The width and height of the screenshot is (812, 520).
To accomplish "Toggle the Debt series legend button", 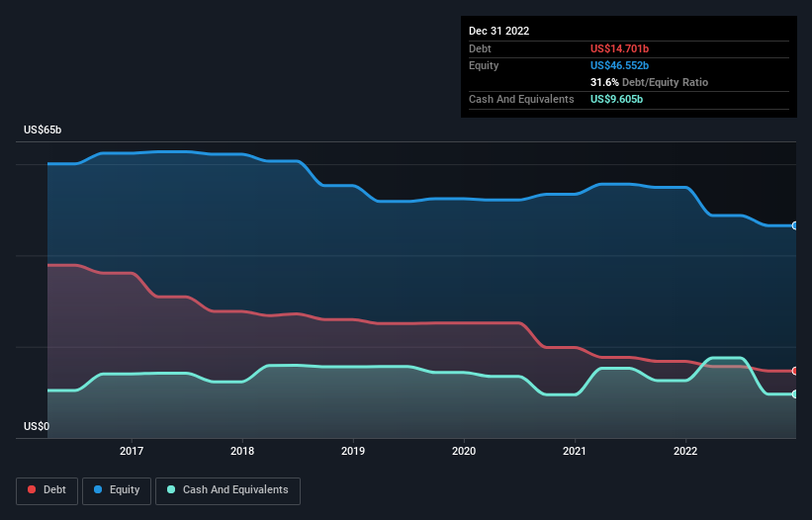I will pos(47,490).
